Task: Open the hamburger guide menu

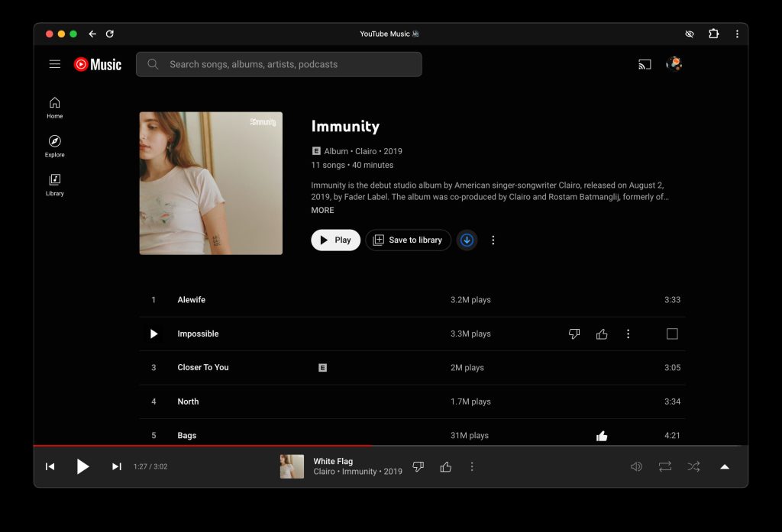Action: coord(55,64)
